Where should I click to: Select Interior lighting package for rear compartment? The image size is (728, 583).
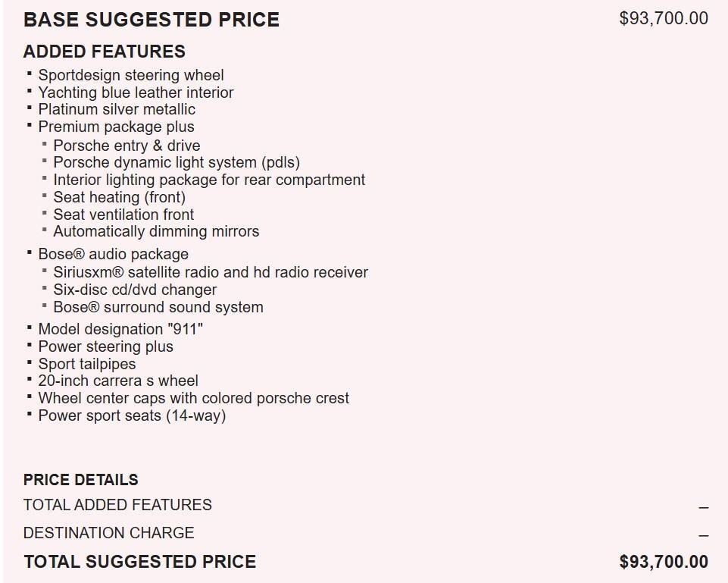click(209, 180)
